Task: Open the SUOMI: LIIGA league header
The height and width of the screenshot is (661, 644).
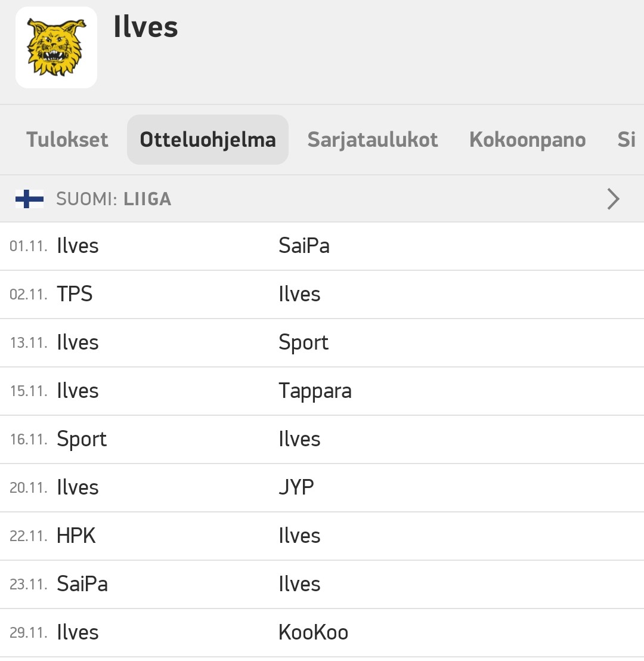Action: coord(322,199)
